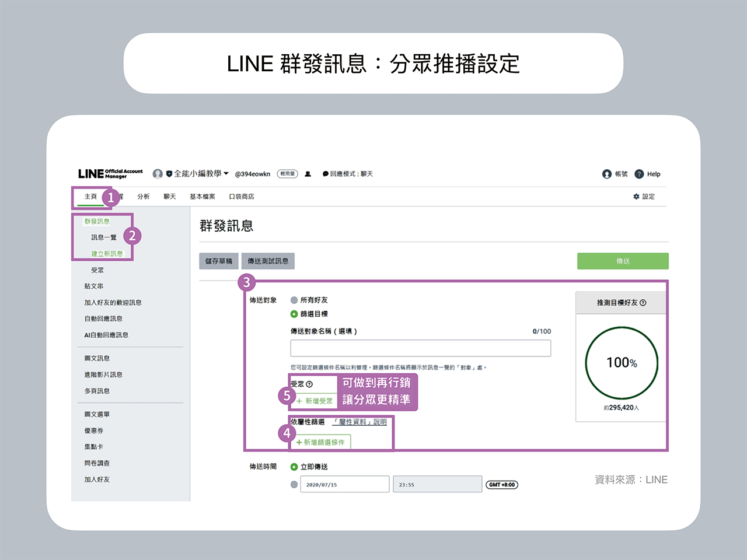Screen dimensions: 747x560
Task: Click the 群發訊息 page heading
Action: 226,226
